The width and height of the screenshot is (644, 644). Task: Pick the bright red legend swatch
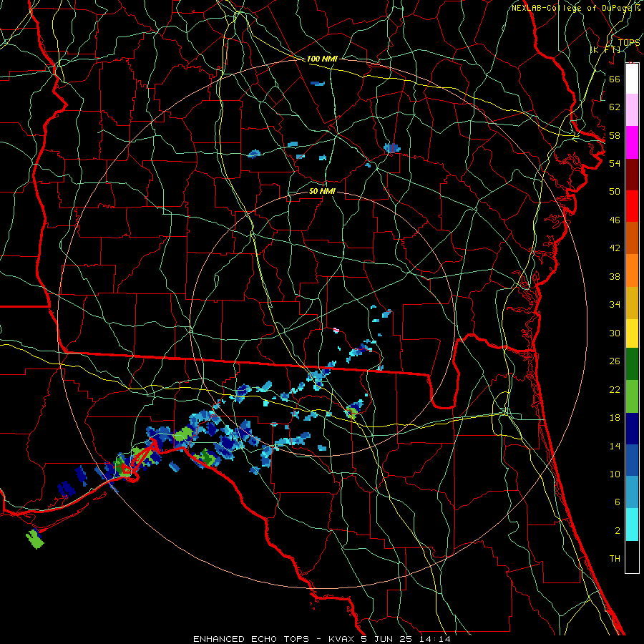(x=632, y=206)
